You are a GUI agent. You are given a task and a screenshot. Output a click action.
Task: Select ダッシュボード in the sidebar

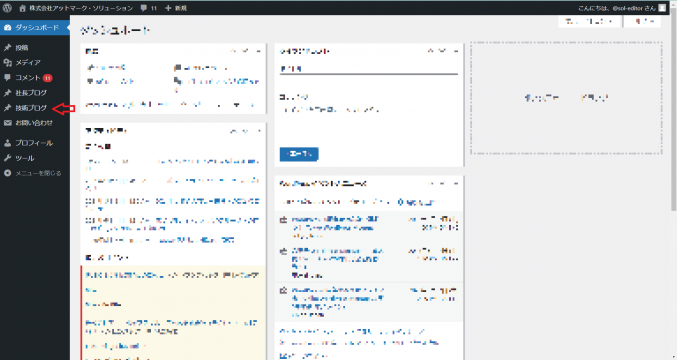(x=35, y=28)
